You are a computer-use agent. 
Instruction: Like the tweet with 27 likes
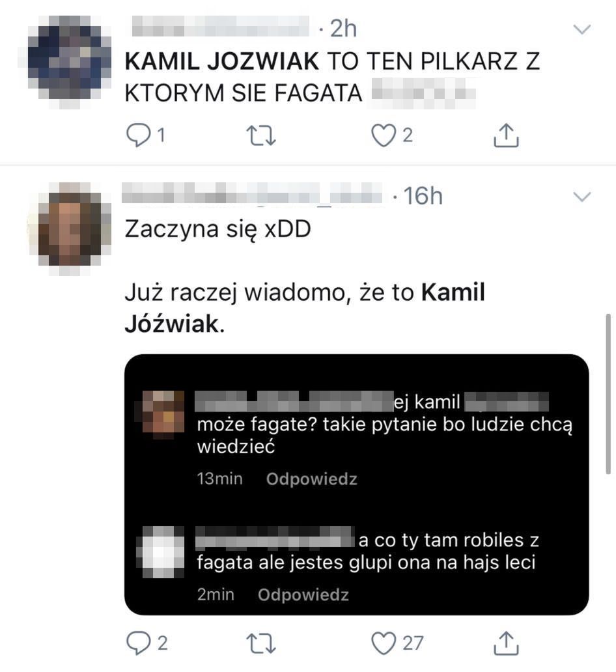click(383, 643)
